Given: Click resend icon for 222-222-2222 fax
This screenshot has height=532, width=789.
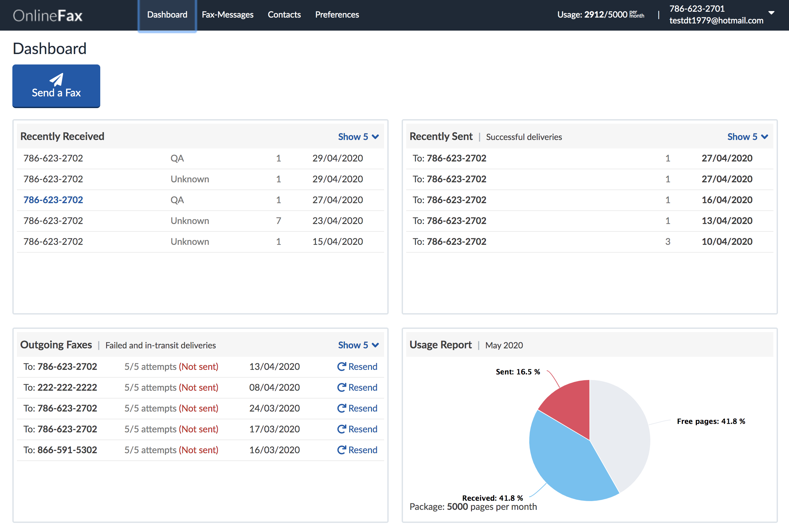Looking at the screenshot, I should (x=341, y=387).
